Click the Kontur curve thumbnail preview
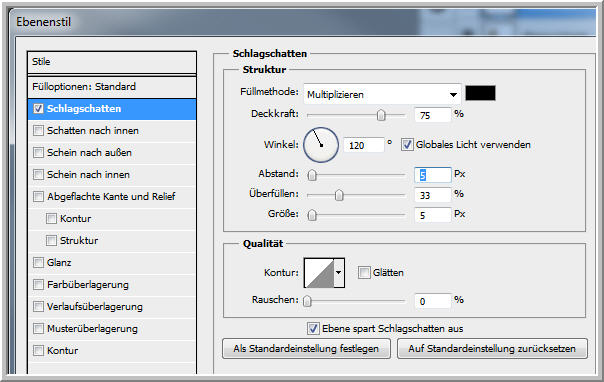604x382 pixels. click(x=319, y=273)
